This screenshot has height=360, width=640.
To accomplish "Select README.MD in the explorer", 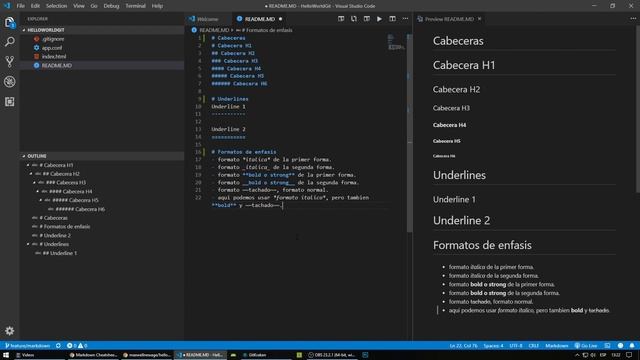I will 56,65.
